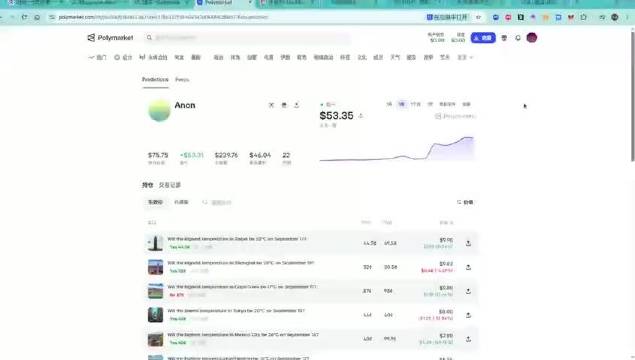635x360 pixels.
Task: Click the share icon at right of Anon's icons
Action: pos(296,105)
